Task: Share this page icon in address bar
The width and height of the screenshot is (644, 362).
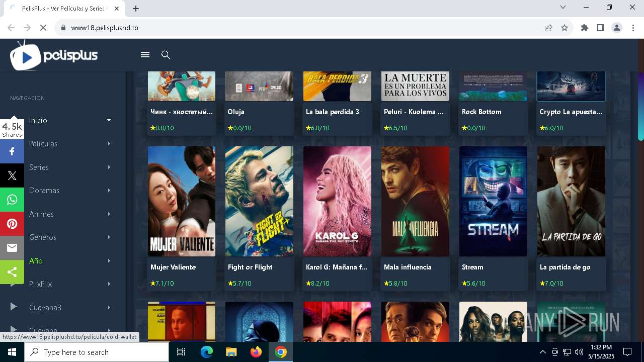Action: 548,28
